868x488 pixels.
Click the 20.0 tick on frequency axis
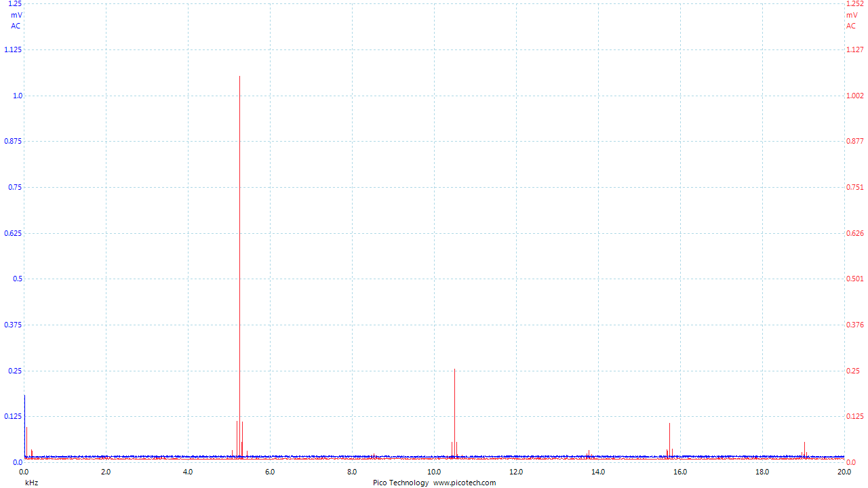[x=844, y=472]
